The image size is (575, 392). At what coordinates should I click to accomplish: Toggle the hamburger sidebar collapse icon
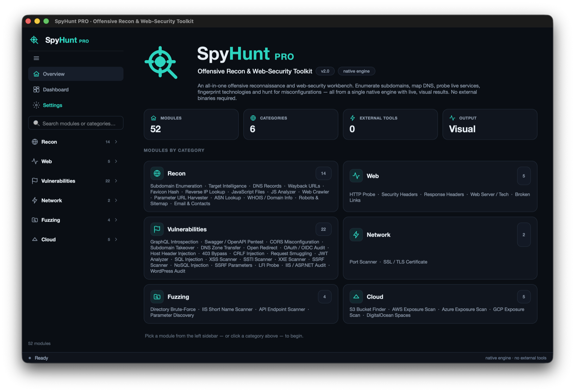[x=36, y=58]
